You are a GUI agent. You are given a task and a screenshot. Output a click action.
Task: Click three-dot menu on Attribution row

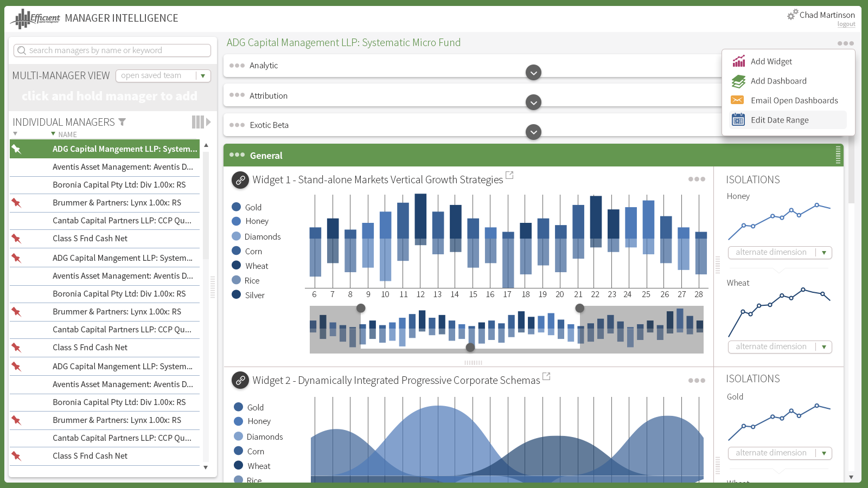(237, 95)
